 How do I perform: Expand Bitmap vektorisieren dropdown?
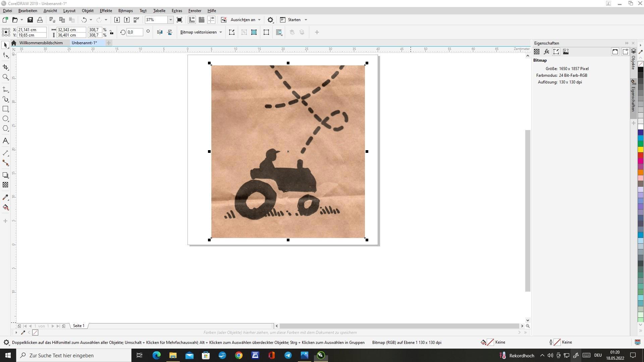220,32
